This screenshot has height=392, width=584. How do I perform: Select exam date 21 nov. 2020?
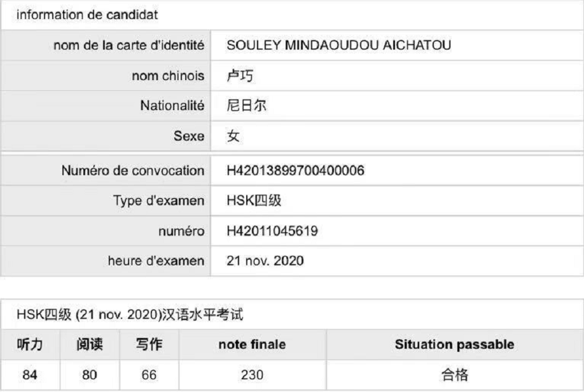[265, 260]
